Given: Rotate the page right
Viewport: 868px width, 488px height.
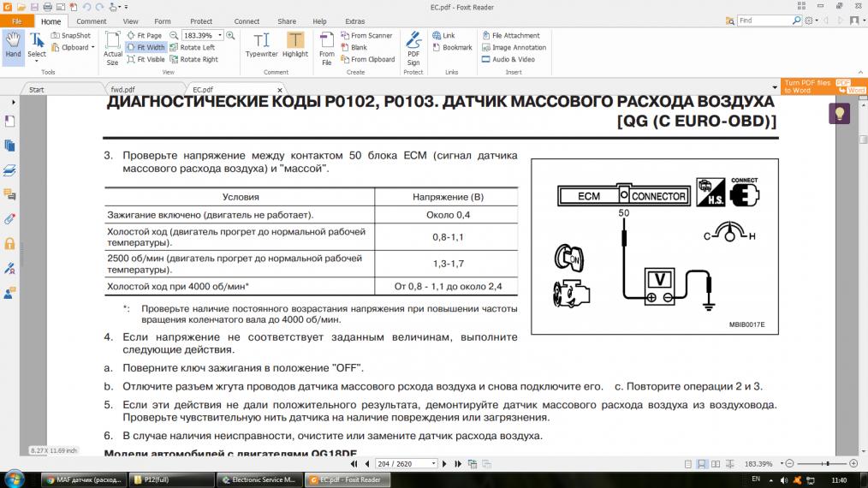Looking at the screenshot, I should click(194, 59).
